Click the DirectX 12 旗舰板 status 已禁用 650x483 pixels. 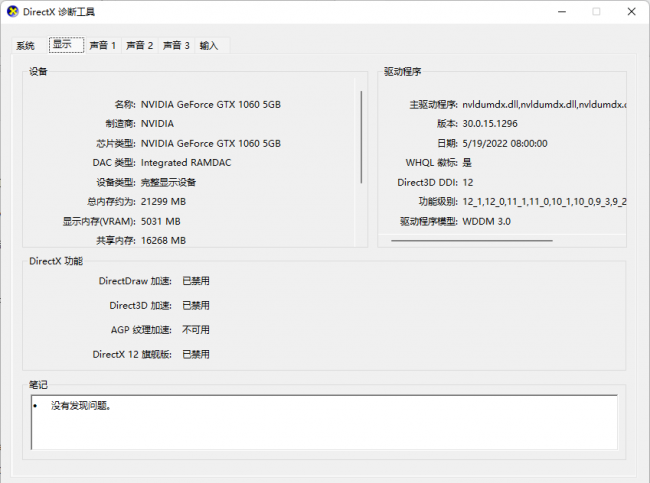pyautogui.click(x=196, y=354)
